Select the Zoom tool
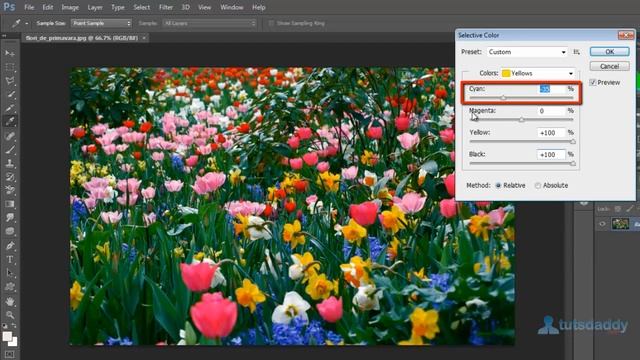640x360 pixels. click(x=10, y=315)
